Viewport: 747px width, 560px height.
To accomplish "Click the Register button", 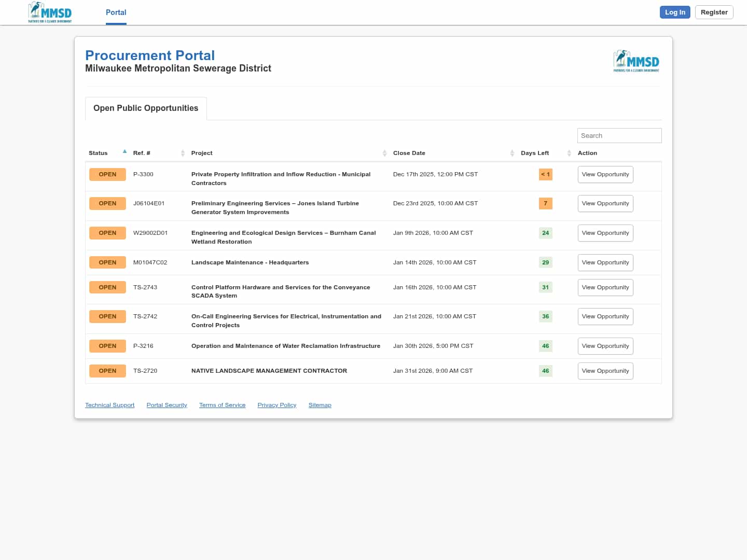I will click(x=714, y=12).
